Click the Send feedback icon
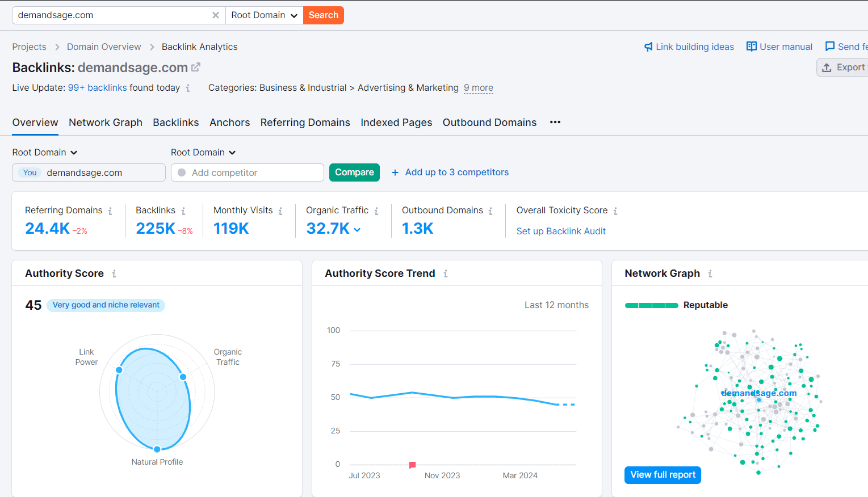 click(831, 47)
